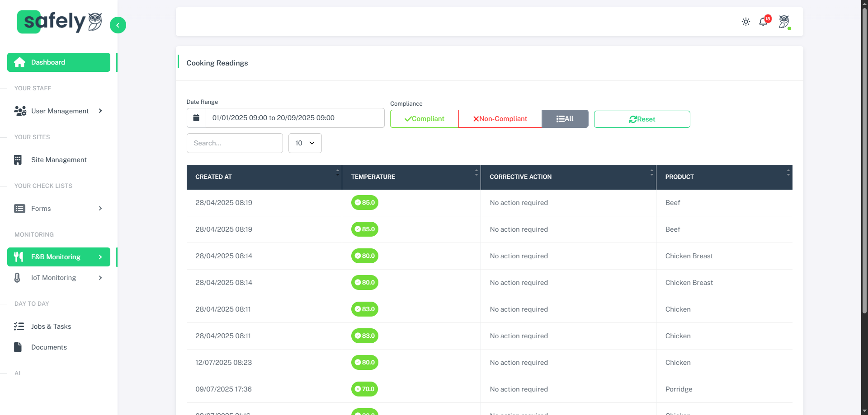This screenshot has width=868, height=415.
Task: Open the notifications bell
Action: [764, 22]
